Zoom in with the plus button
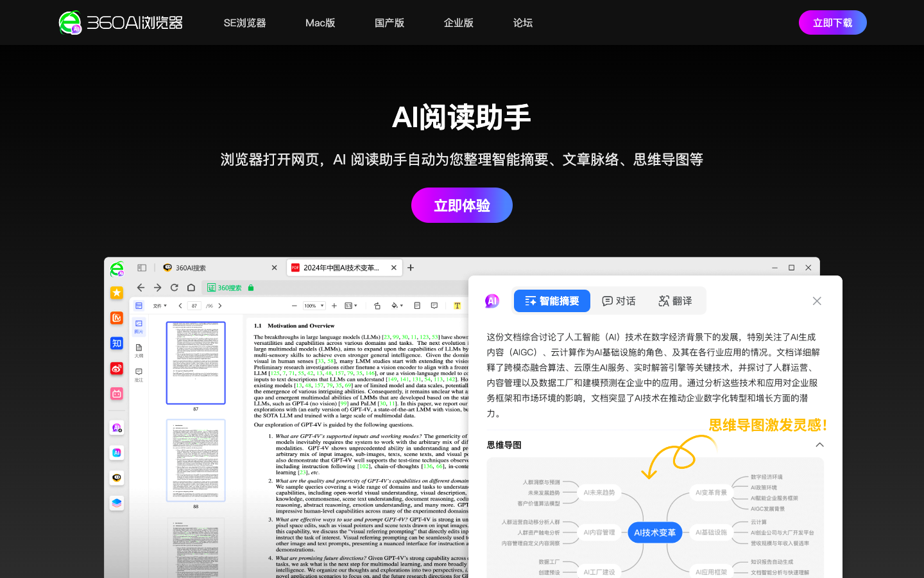This screenshot has height=578, width=924. point(334,306)
